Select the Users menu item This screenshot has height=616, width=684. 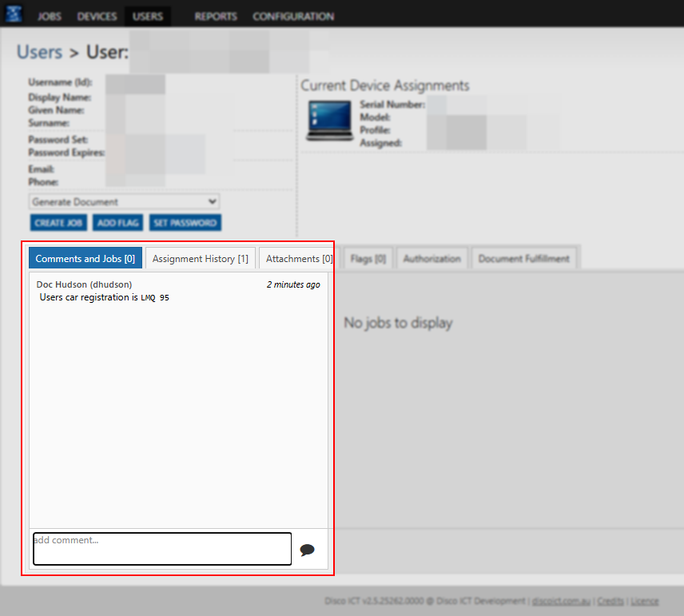(x=147, y=16)
